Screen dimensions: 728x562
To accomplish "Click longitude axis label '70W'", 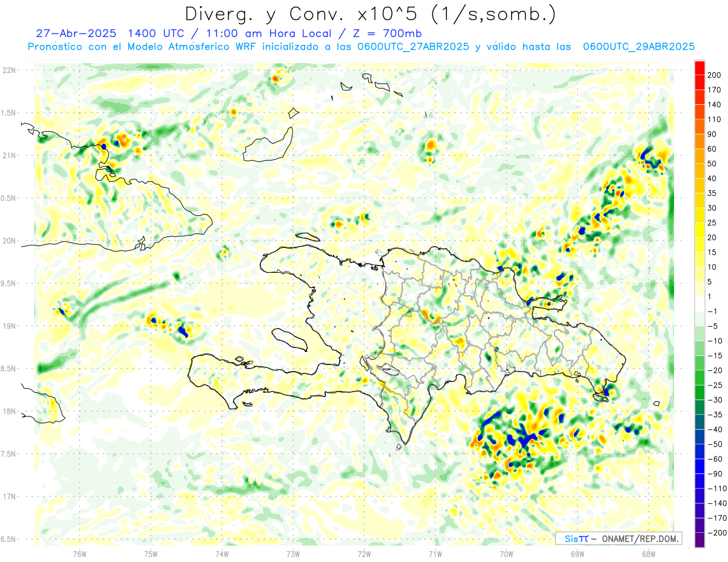I will click(x=506, y=554).
